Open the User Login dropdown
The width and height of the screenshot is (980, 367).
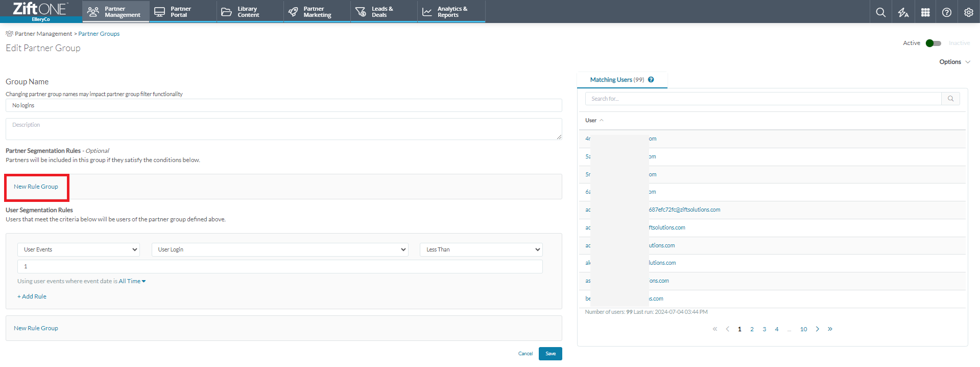pyautogui.click(x=280, y=249)
